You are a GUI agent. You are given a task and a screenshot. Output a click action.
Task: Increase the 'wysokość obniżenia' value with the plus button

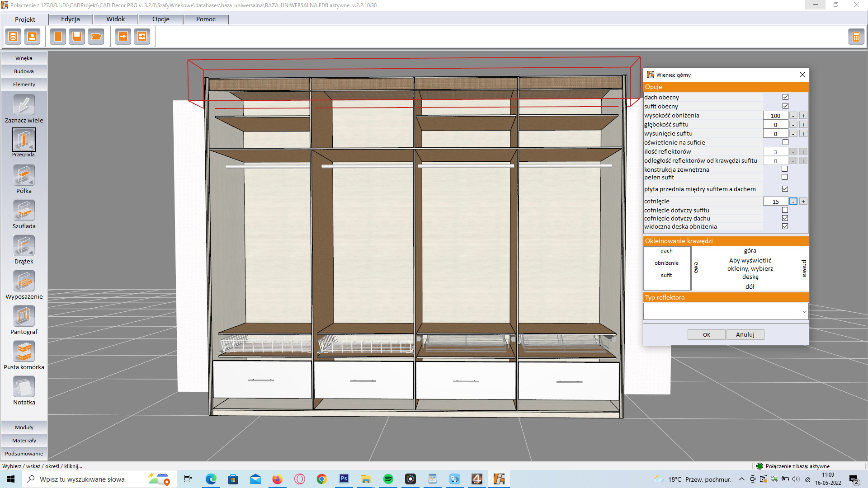coord(803,116)
